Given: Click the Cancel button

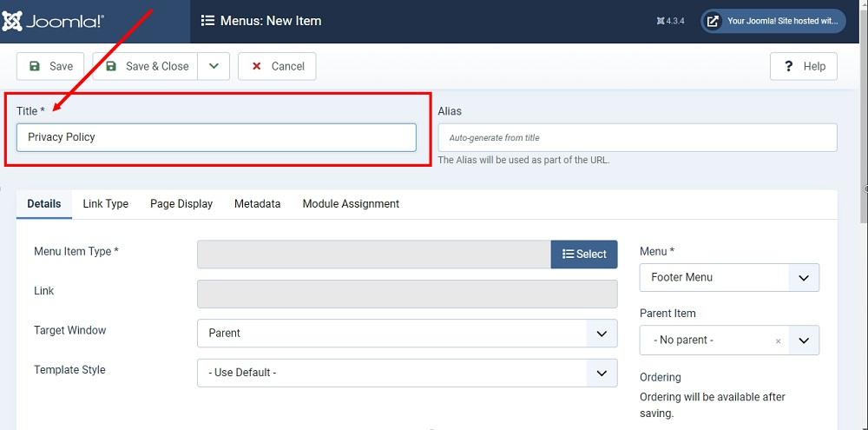Looking at the screenshot, I should (277, 66).
